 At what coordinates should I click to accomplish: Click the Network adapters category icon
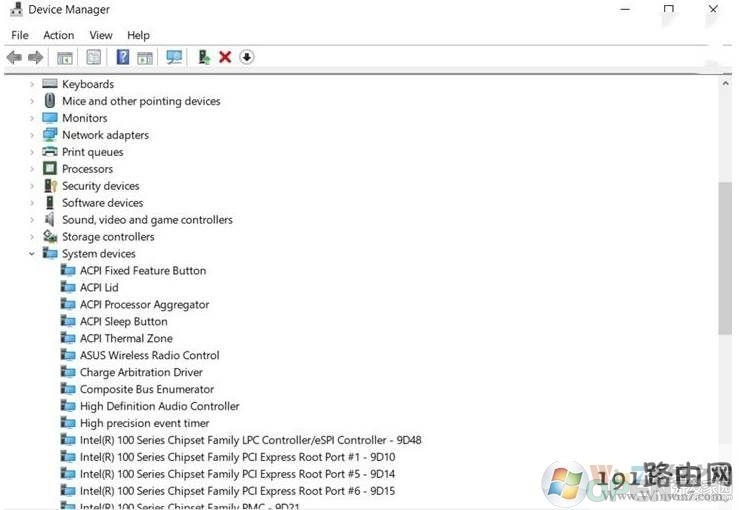tap(49, 134)
